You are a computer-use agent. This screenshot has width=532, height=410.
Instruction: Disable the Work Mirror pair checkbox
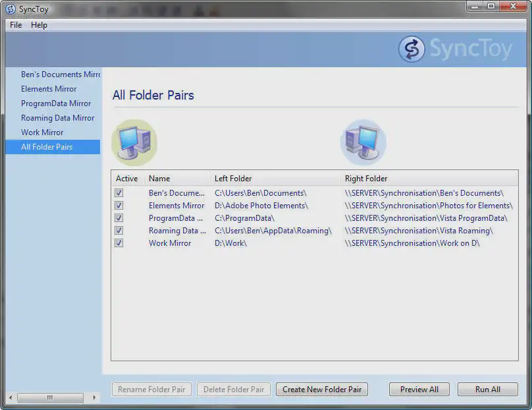[119, 243]
